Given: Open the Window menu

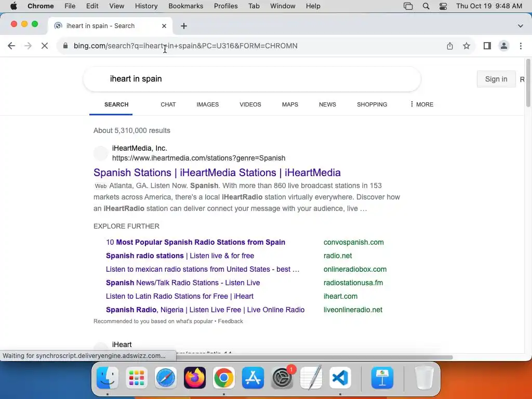Looking at the screenshot, I should (283, 6).
